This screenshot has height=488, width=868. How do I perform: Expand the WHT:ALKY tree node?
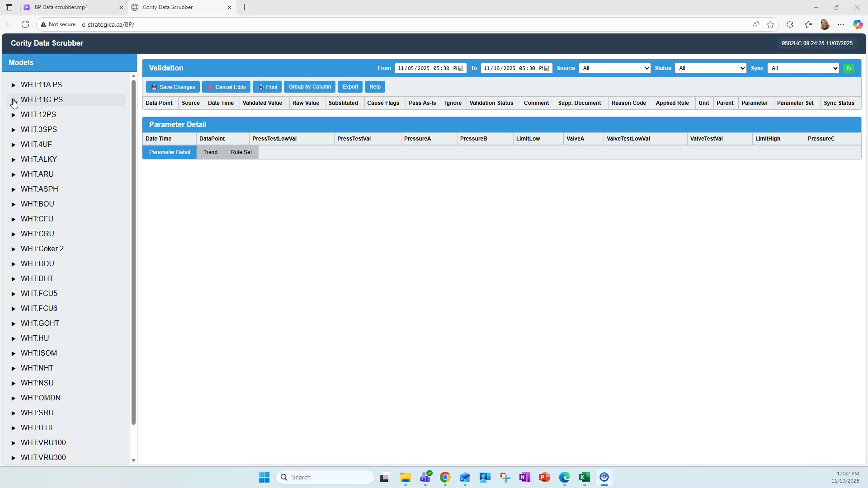coord(13,159)
